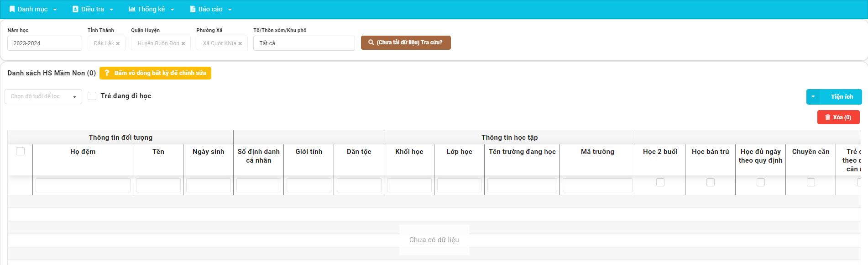Remove the Đắk Lắk province tag
The width and height of the screenshot is (868, 265).
point(118,44)
